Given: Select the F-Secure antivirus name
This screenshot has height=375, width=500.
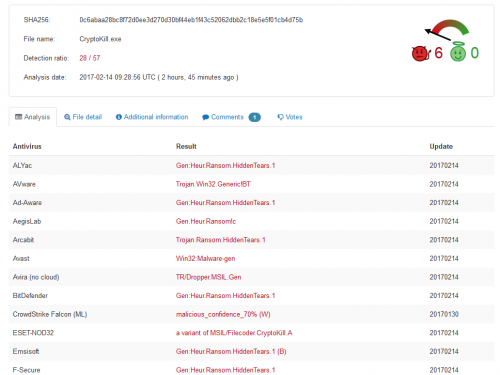Looking at the screenshot, I should tap(26, 370).
